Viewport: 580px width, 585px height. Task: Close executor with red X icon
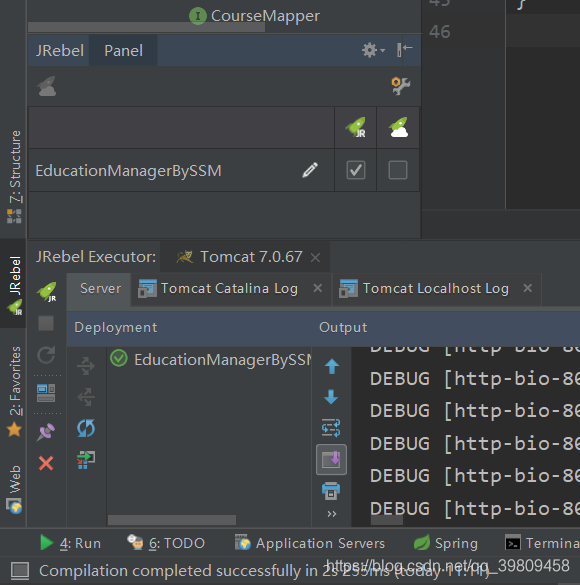coord(46,463)
